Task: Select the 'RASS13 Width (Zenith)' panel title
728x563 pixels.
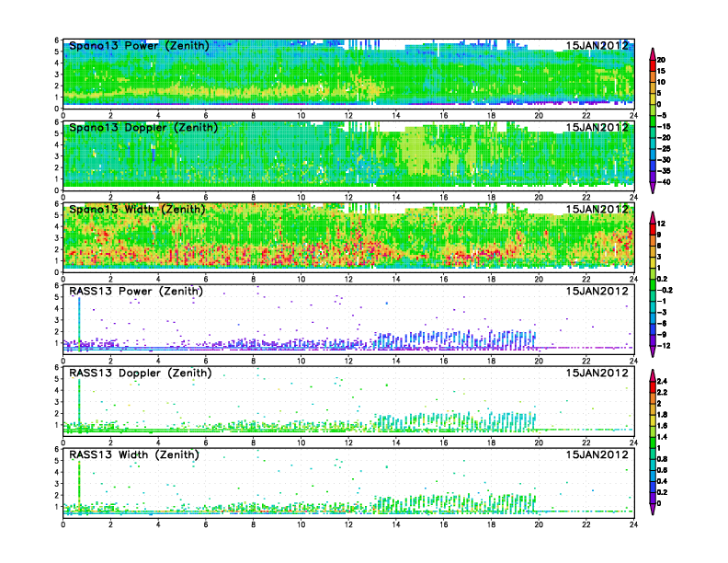Action: tap(134, 454)
